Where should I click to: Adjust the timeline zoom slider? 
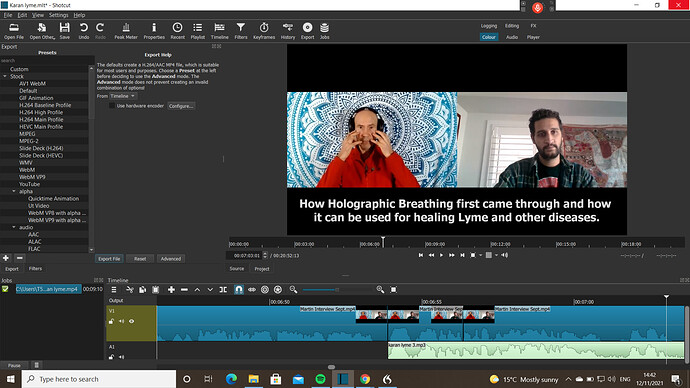(x=337, y=289)
